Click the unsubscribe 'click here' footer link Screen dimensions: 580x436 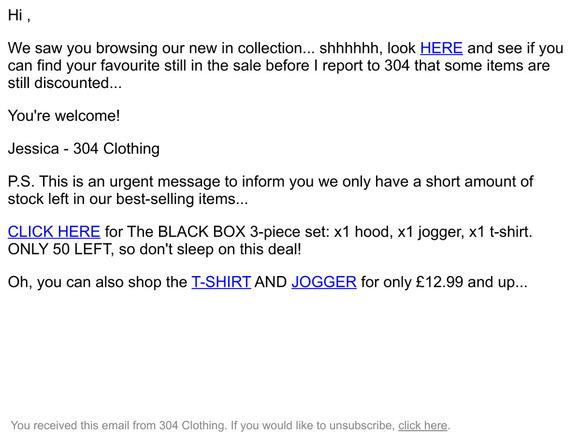(x=422, y=426)
